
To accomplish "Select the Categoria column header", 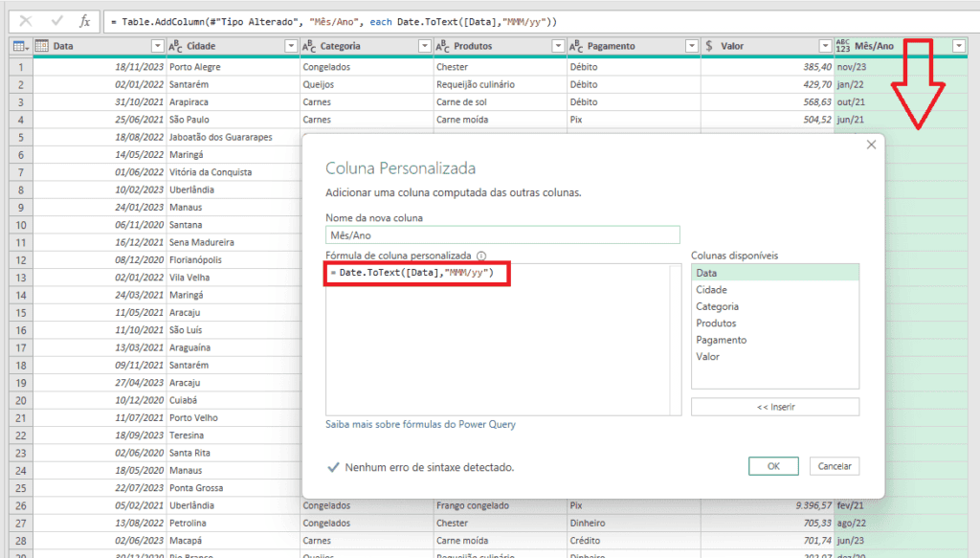I will pyautogui.click(x=367, y=46).
